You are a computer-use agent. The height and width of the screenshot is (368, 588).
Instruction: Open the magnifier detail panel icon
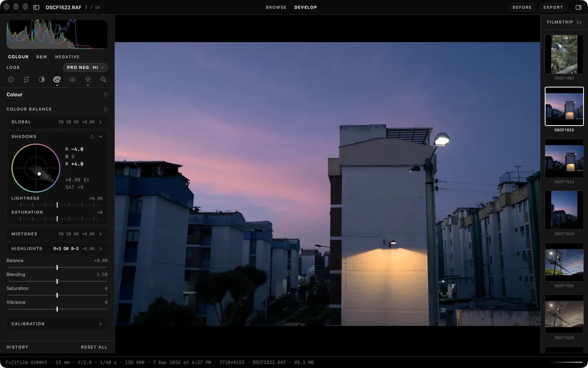(x=103, y=80)
